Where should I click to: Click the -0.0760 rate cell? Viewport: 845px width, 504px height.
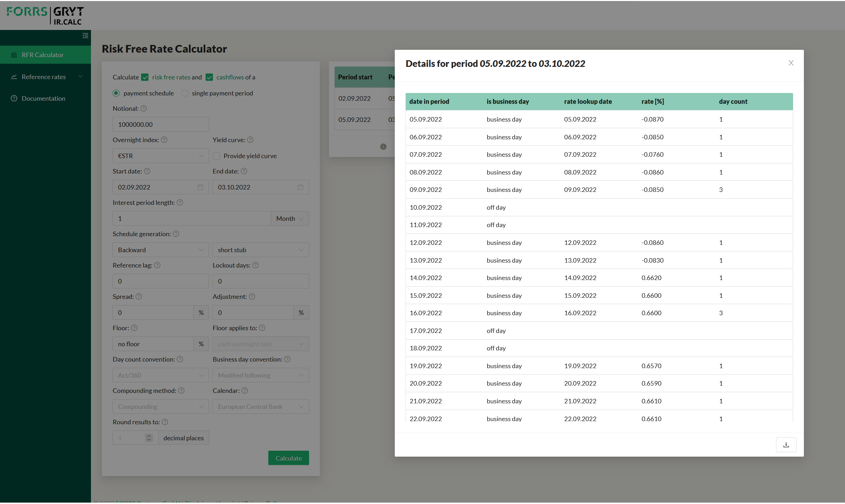(652, 154)
